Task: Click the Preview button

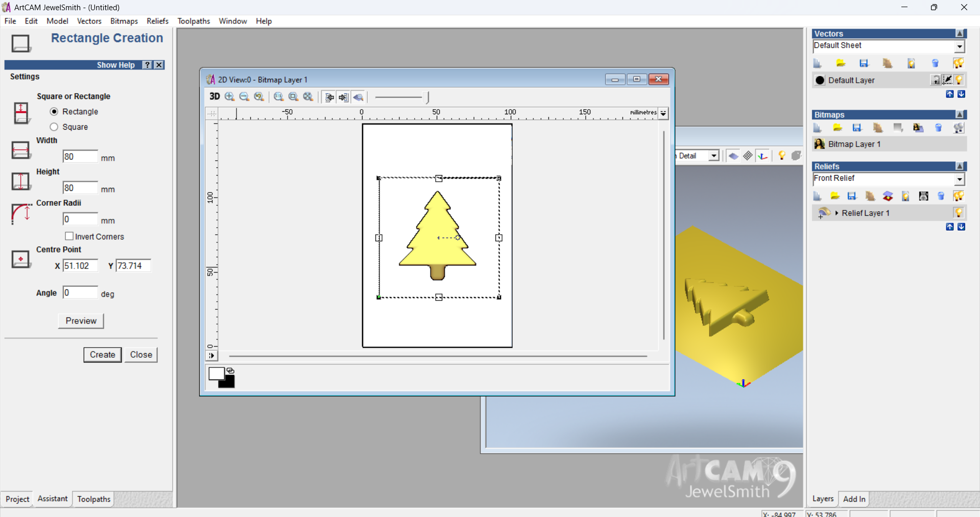Action: click(x=81, y=321)
